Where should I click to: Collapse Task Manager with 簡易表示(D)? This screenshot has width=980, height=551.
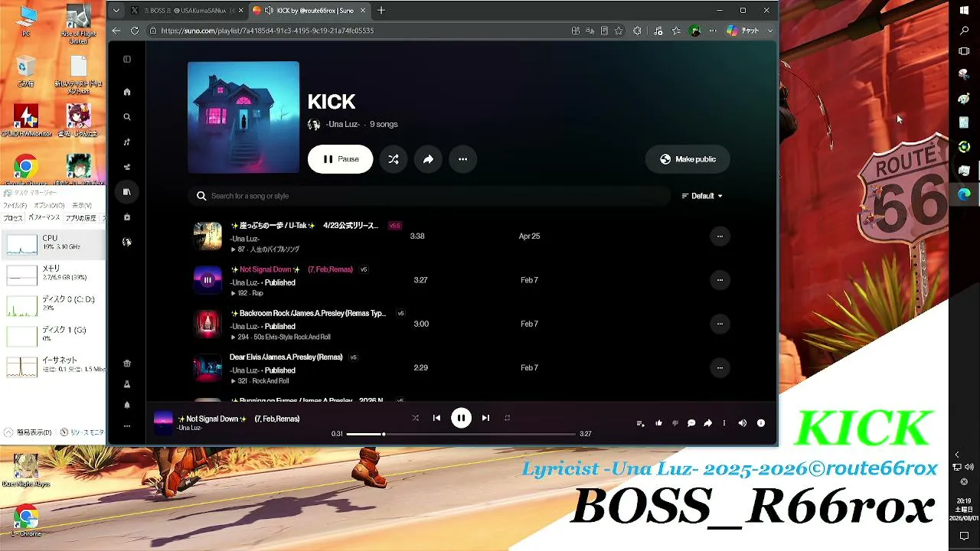29,432
